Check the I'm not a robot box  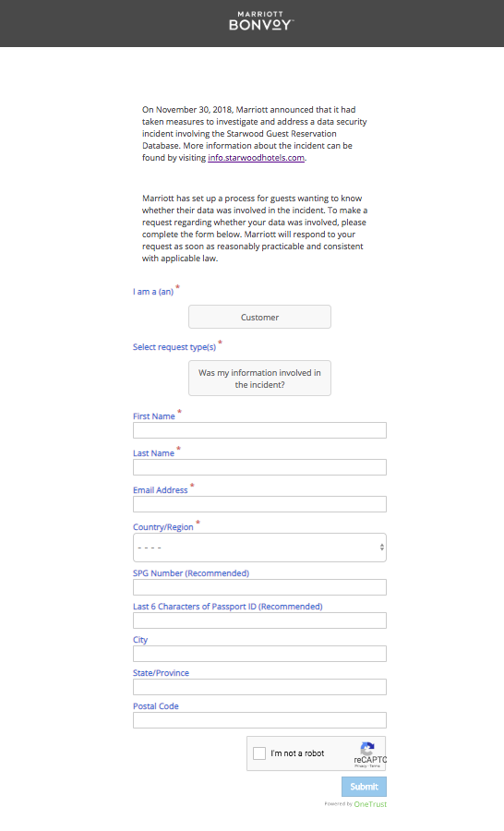[x=259, y=753]
